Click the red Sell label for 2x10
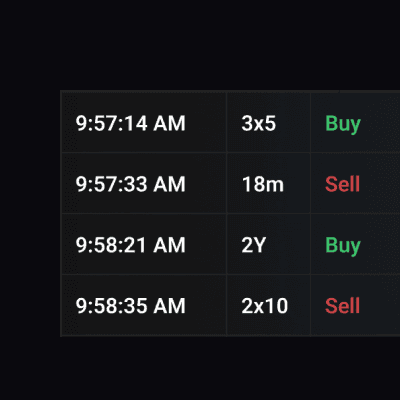 click(x=342, y=306)
